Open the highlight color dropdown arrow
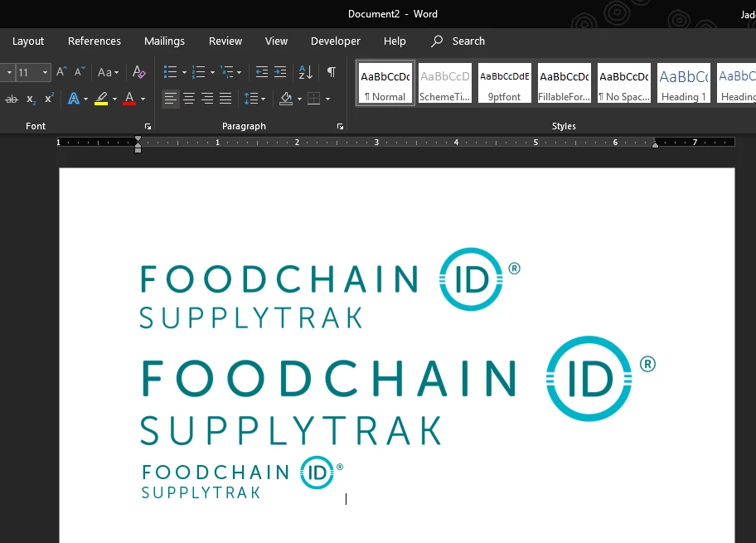The width and height of the screenshot is (756, 543). pos(114,99)
